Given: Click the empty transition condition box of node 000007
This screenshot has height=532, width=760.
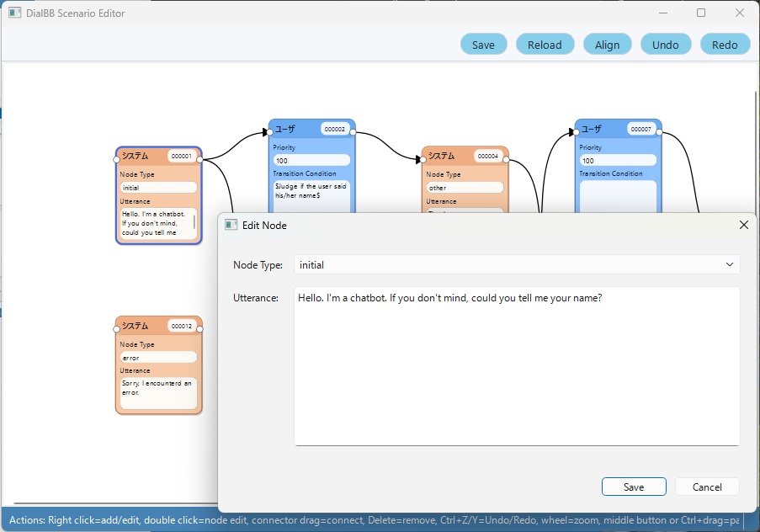Looking at the screenshot, I should point(618,196).
